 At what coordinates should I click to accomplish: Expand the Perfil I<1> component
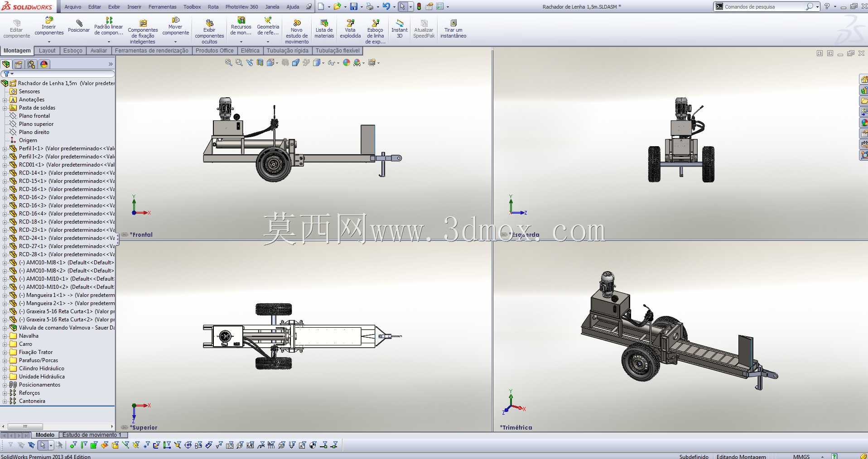[5, 148]
